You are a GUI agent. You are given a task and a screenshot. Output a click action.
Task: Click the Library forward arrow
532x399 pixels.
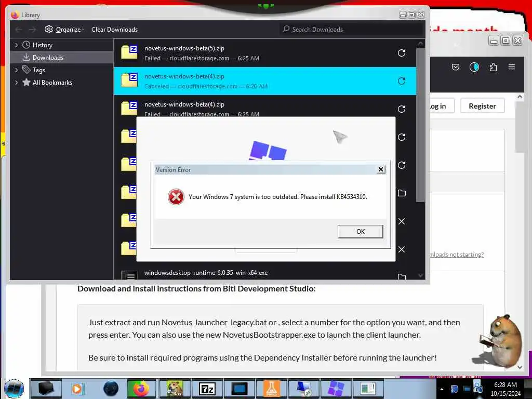tap(32, 30)
